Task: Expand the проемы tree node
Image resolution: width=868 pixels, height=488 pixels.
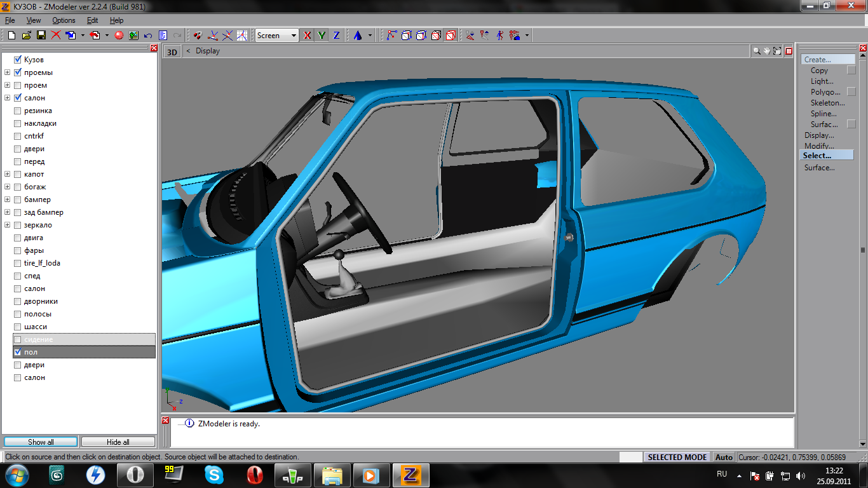Action: (x=8, y=72)
